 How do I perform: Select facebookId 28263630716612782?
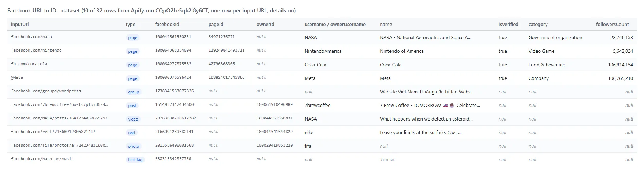click(175, 118)
